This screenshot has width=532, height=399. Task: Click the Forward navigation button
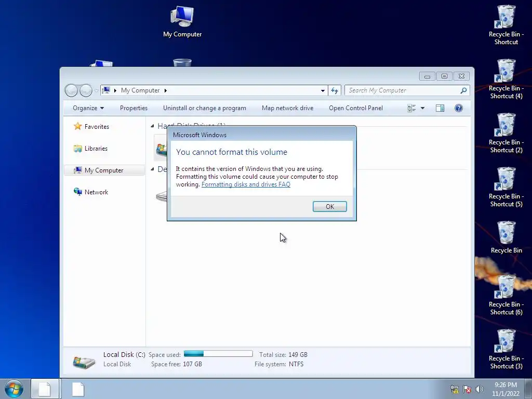[x=86, y=90]
